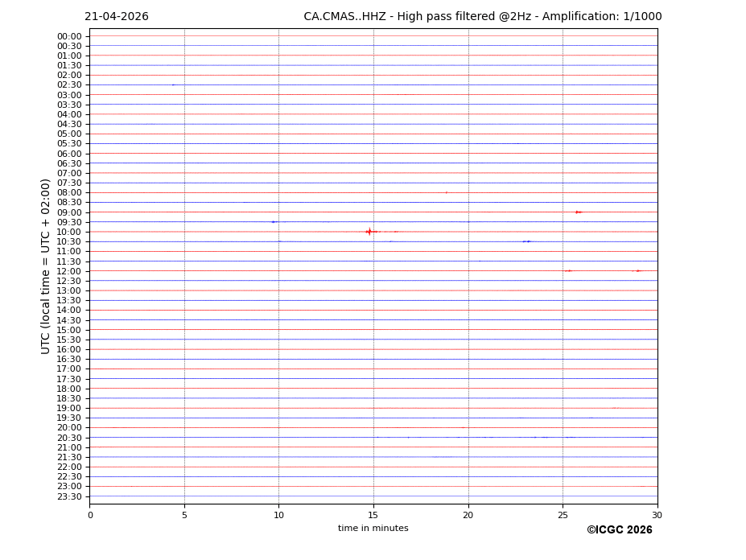Select the small blue blip on the 02:30 trace
Viewport: 746px width, 560px height.
172,85
